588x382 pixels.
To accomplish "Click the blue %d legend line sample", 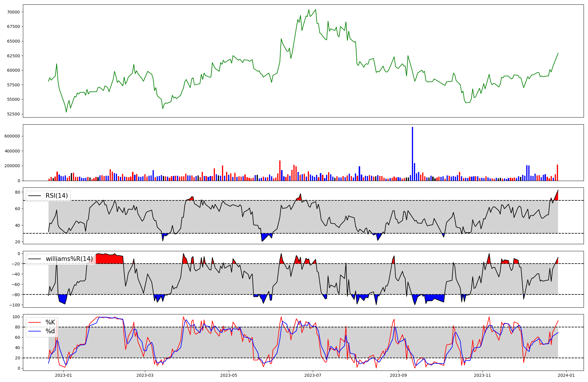I will tap(34, 331).
